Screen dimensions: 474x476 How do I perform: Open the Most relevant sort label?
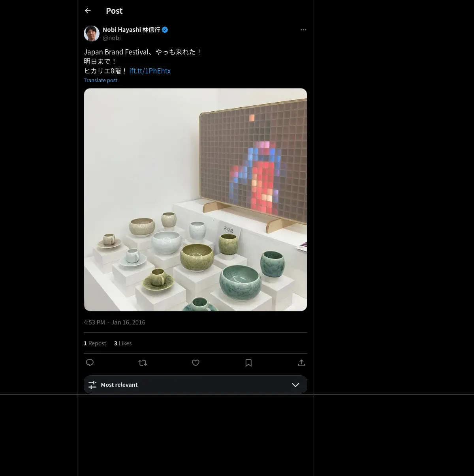click(x=119, y=385)
